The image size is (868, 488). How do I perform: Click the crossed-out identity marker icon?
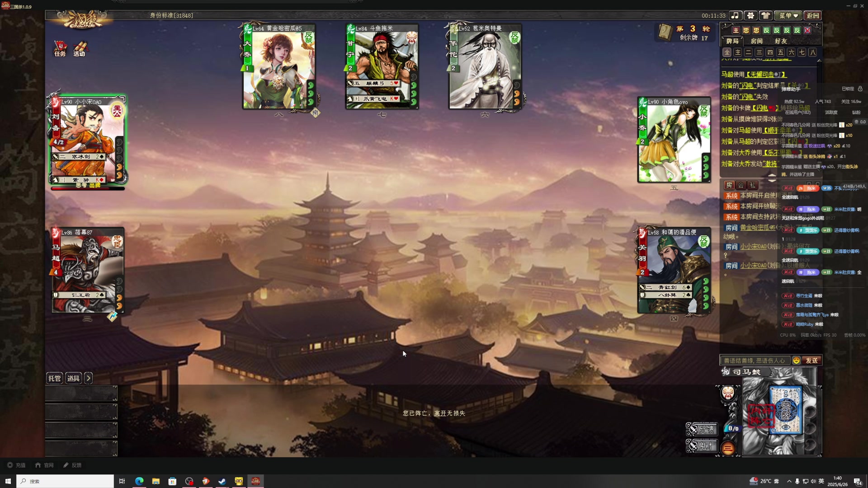click(x=807, y=30)
